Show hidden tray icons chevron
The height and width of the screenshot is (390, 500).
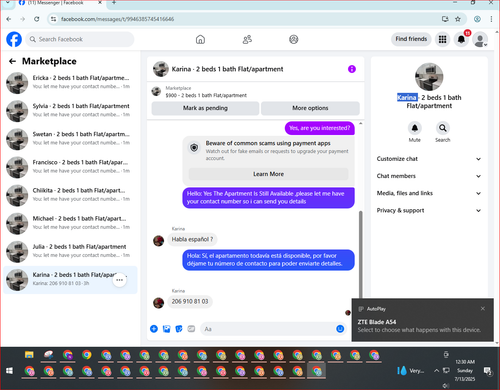click(436, 370)
